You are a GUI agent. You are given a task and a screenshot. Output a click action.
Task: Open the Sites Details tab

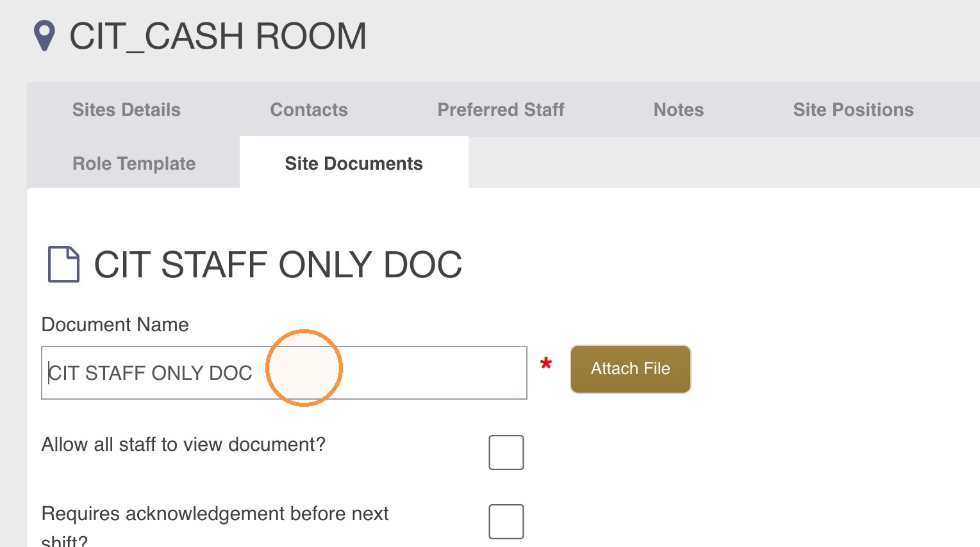(x=126, y=110)
